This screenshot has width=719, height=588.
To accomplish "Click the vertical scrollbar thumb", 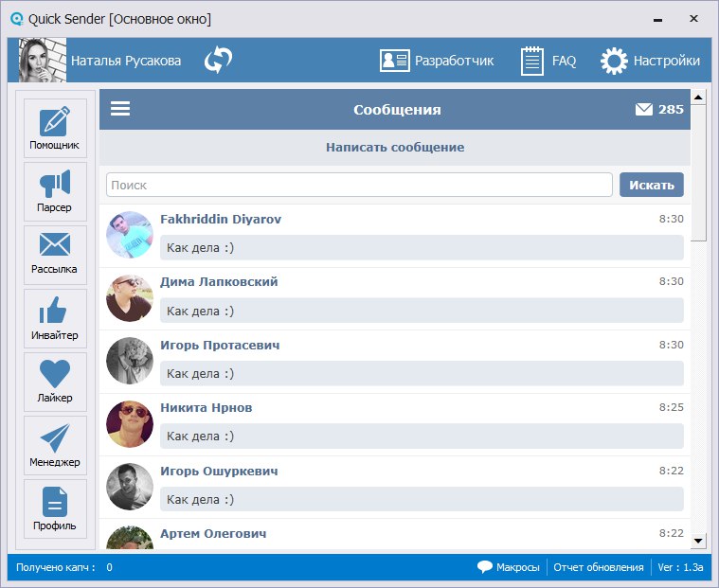I will tap(698, 172).
